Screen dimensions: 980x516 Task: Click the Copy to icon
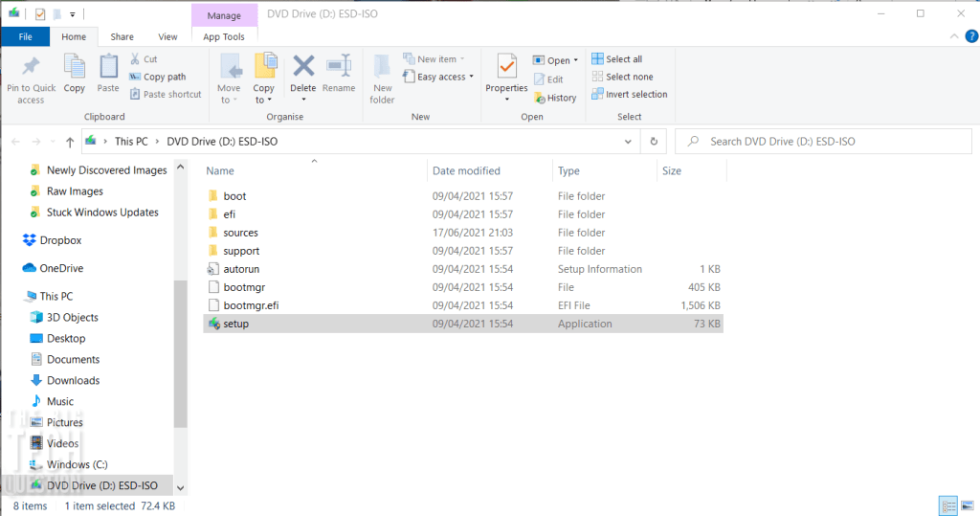coord(265,67)
